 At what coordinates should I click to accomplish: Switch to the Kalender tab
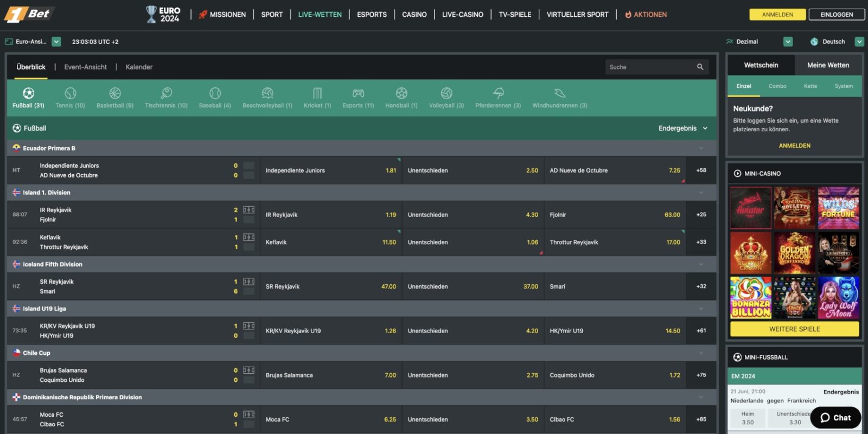click(139, 67)
